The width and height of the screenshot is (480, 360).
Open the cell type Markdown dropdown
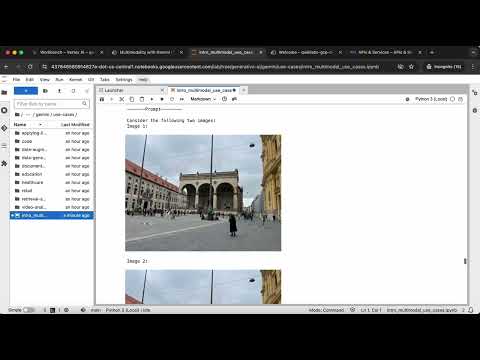203,99
